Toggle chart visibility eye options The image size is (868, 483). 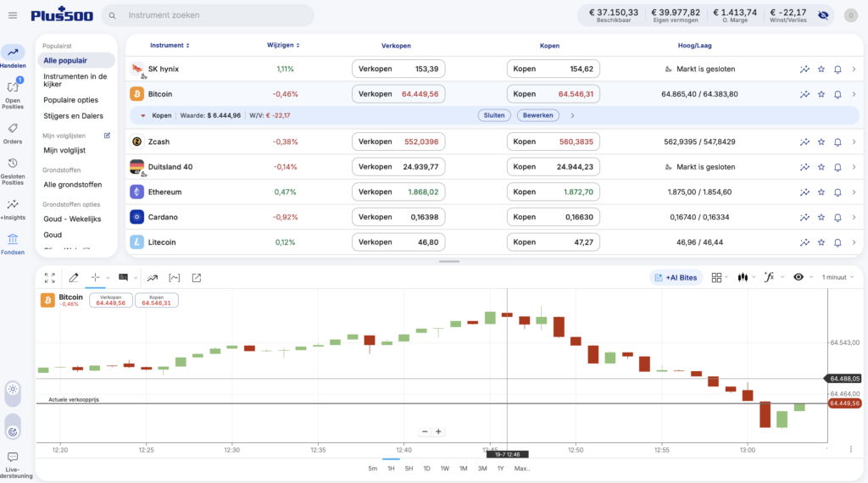(798, 277)
